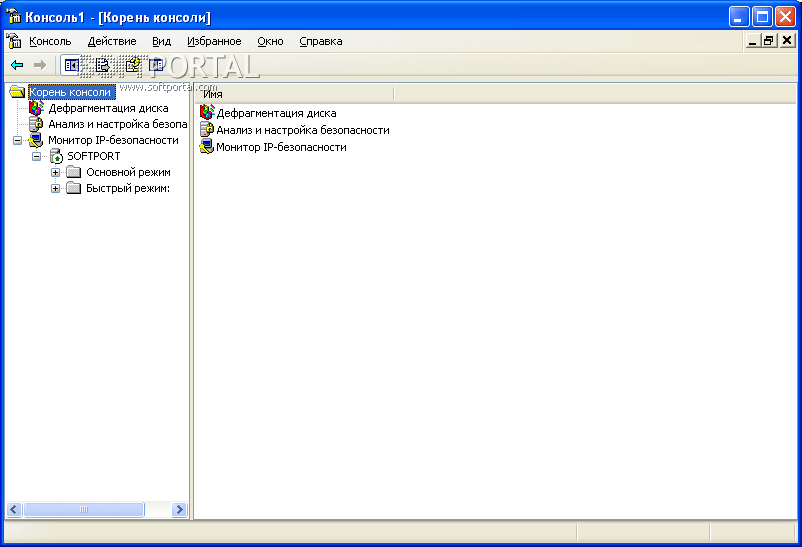Click the tree pane horizontal scrollbar thumb

click(84, 509)
